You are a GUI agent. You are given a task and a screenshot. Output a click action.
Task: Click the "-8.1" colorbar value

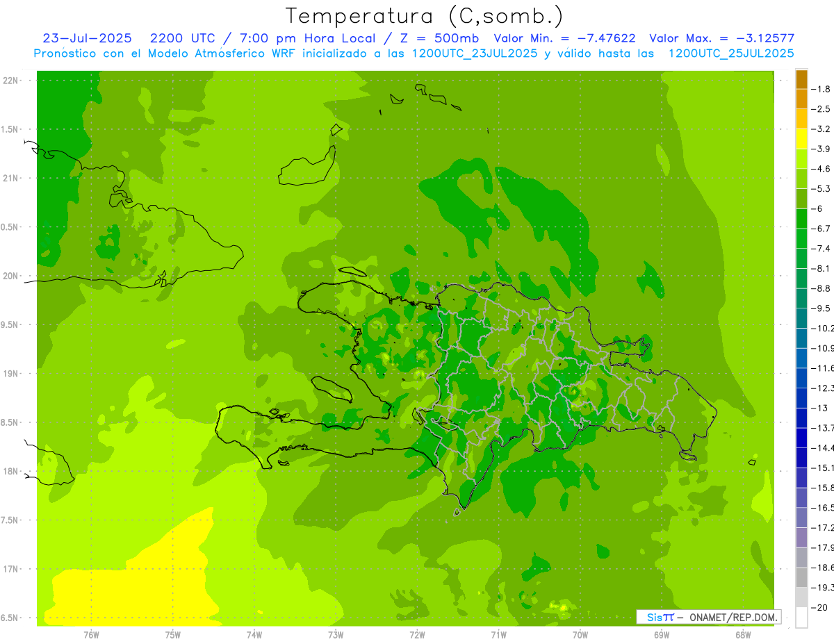pyautogui.click(x=821, y=268)
